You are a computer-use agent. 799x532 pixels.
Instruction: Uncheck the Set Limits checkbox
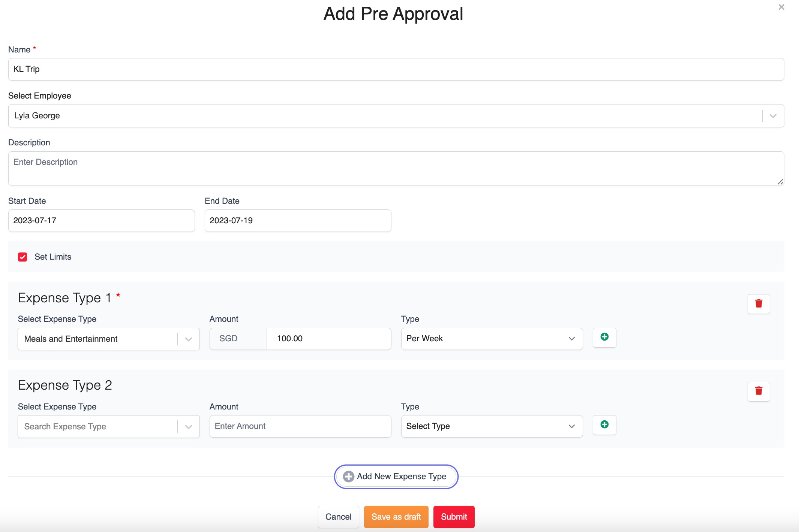(x=22, y=257)
